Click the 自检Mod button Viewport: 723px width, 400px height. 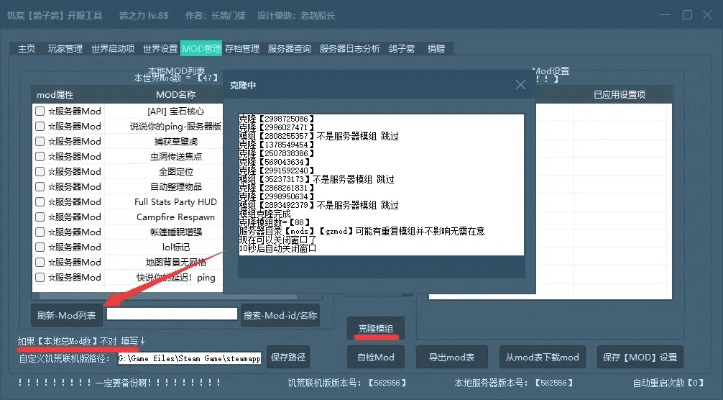[376, 357]
